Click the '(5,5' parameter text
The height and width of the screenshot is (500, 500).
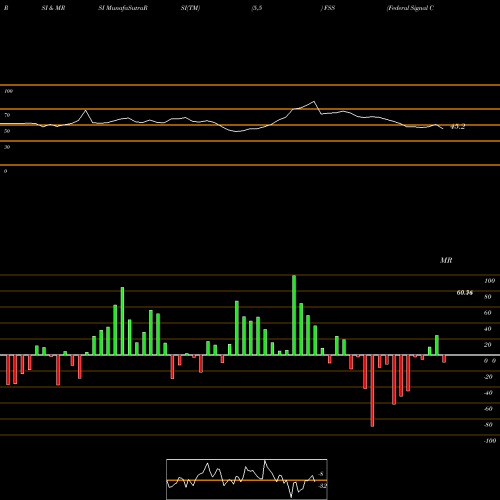tap(257, 8)
